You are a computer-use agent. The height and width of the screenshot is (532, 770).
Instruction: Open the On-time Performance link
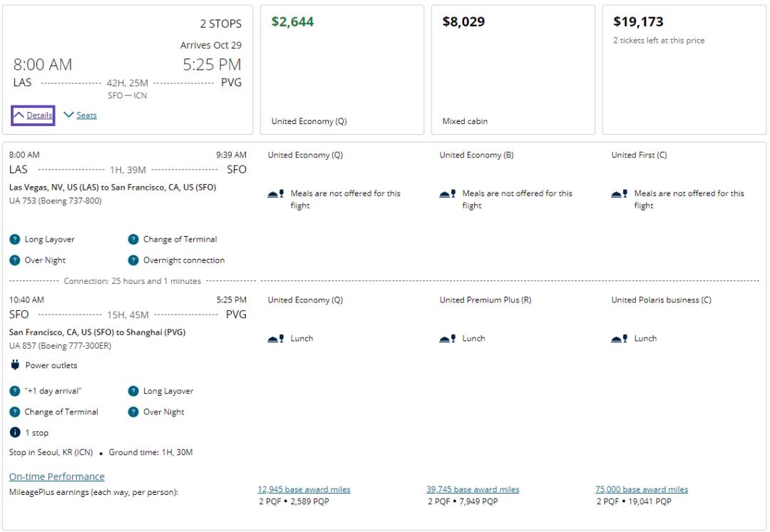click(57, 476)
